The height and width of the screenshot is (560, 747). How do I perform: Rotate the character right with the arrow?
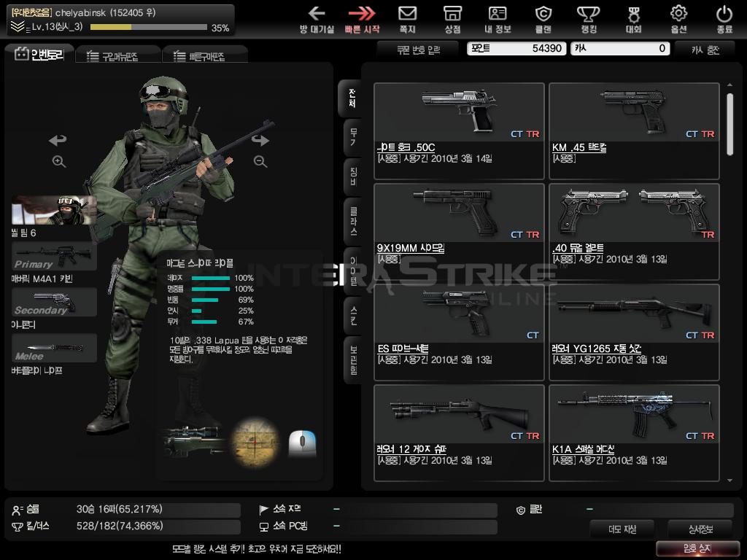click(x=260, y=140)
